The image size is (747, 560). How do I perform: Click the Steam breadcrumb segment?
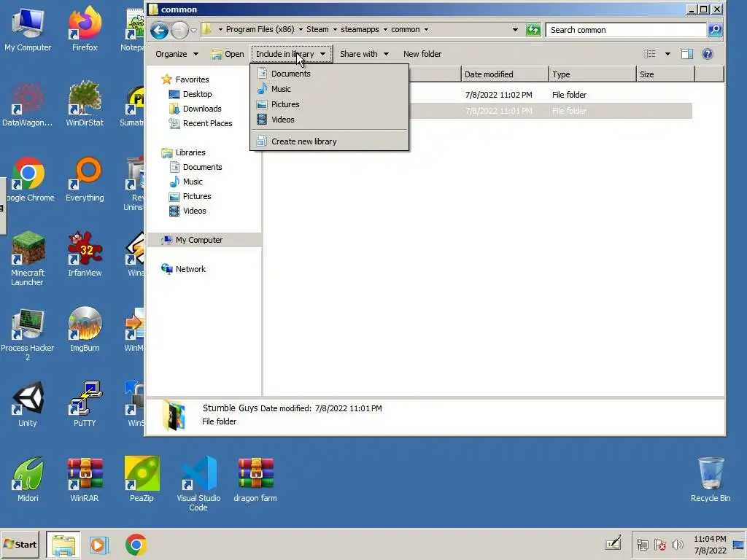[317, 29]
